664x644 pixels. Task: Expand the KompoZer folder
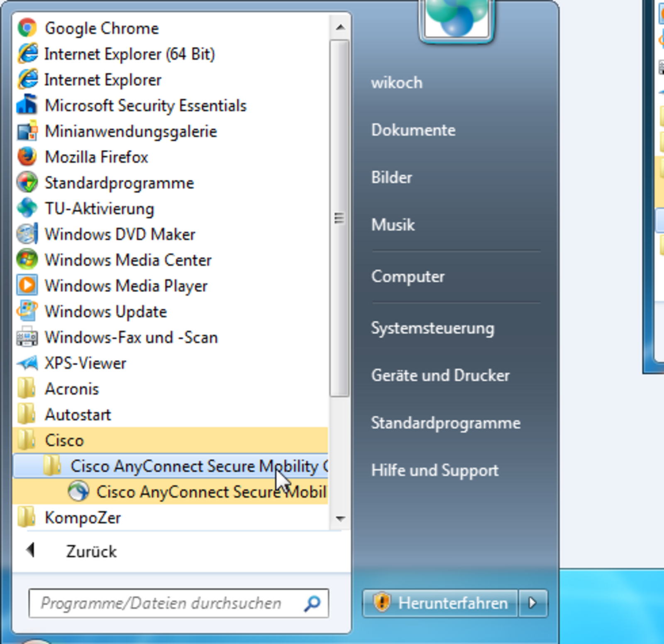point(170,517)
